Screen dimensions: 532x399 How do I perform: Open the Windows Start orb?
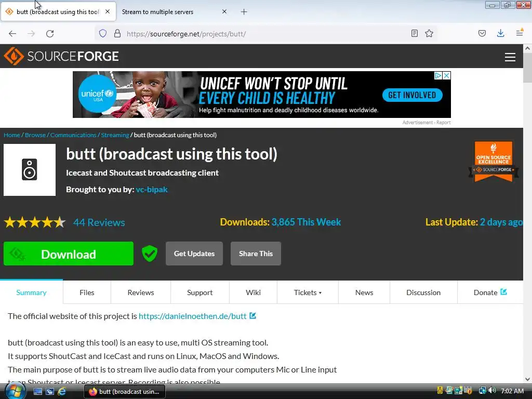pos(15,391)
